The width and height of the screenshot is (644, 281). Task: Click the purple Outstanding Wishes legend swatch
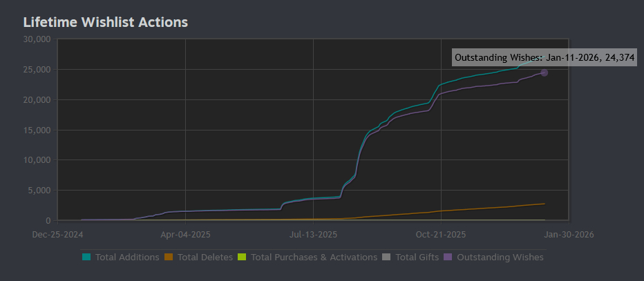click(448, 258)
